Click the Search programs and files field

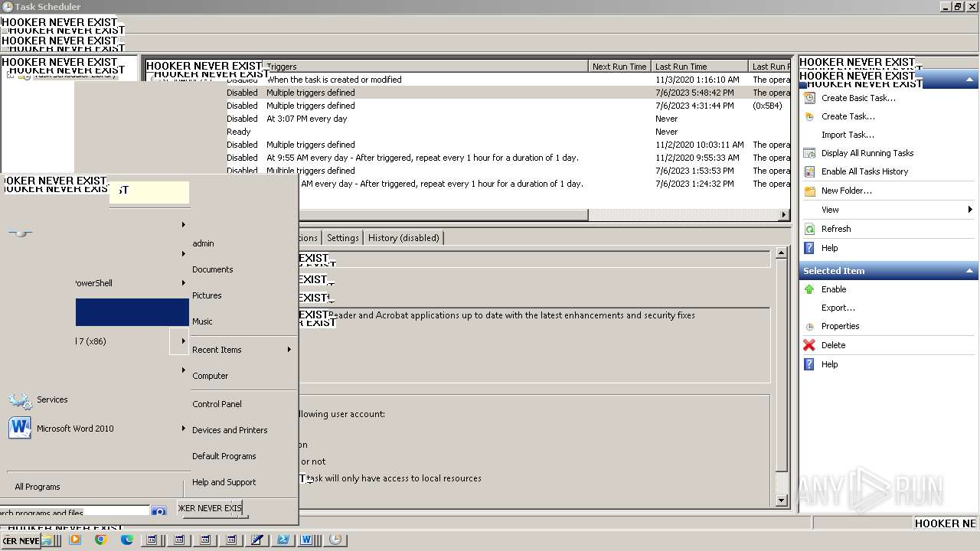(74, 511)
